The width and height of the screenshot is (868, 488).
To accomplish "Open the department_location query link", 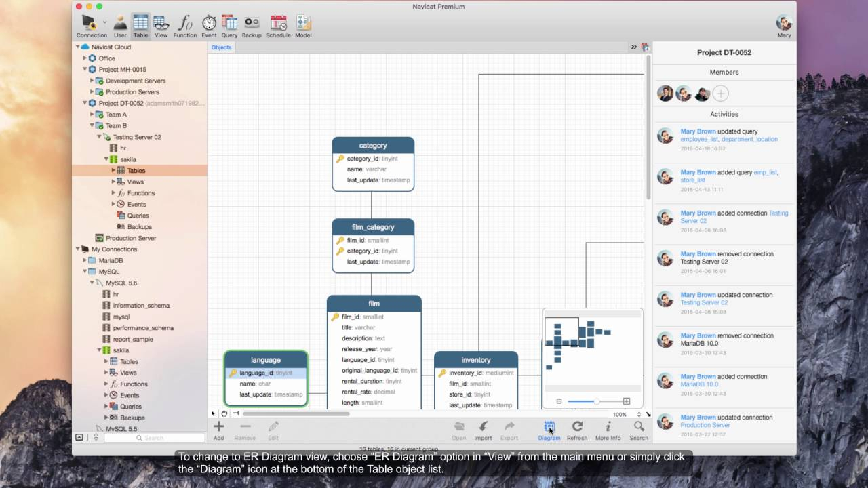I will pyautogui.click(x=749, y=139).
